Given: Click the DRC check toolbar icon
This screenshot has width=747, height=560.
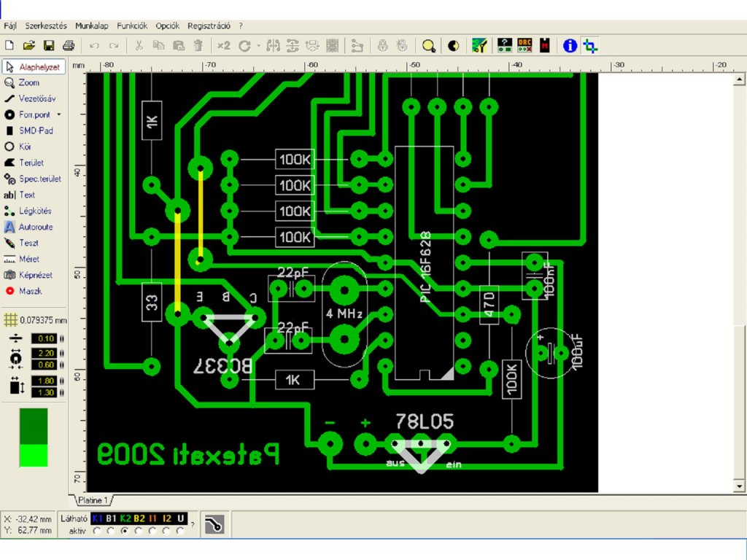Looking at the screenshot, I should (x=525, y=46).
